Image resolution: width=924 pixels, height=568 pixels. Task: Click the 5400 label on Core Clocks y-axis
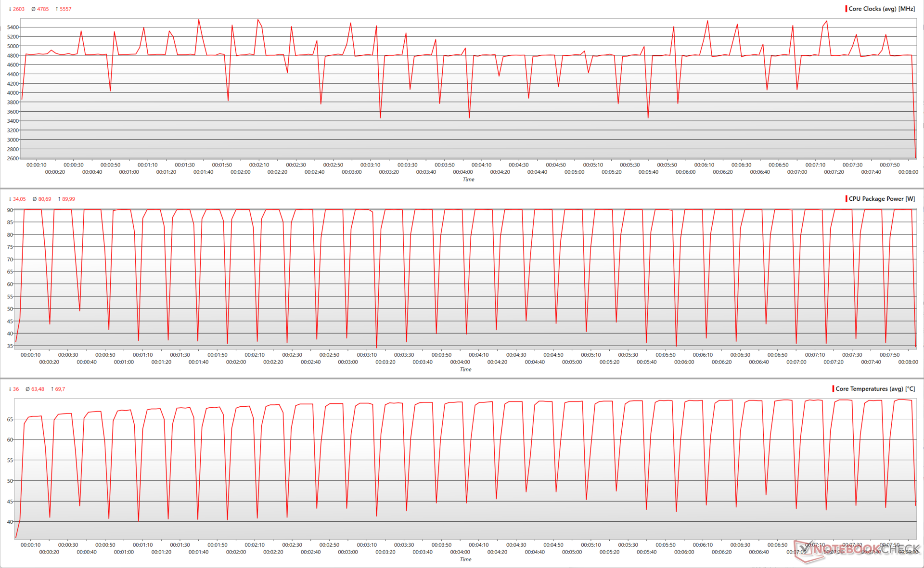[x=13, y=27]
